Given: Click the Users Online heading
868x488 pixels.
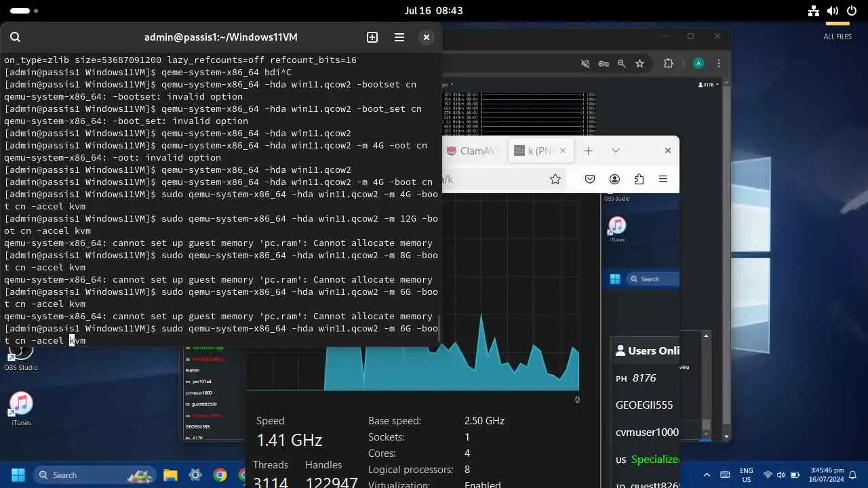Looking at the screenshot, I should point(647,350).
